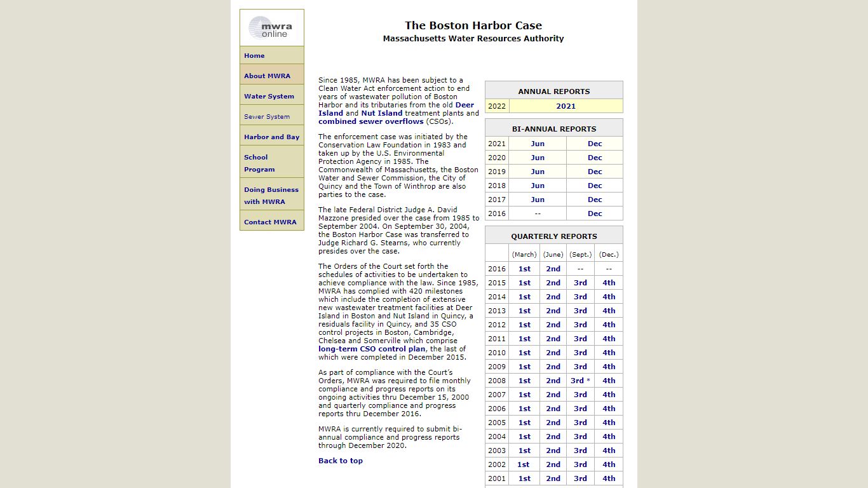Open 2004 2nd quarterly report
The image size is (868, 488).
(553, 437)
